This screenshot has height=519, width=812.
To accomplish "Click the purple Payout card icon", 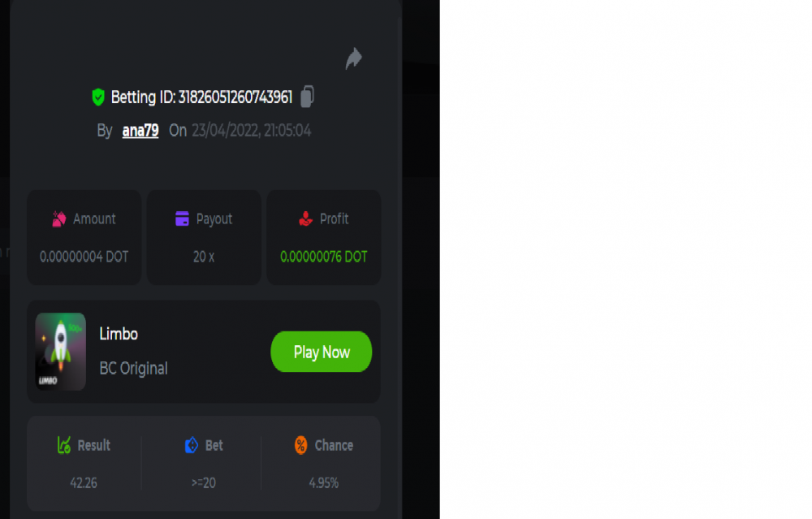I will 182,218.
